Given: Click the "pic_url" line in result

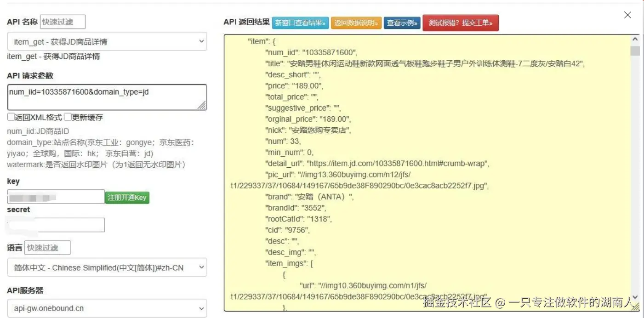Looking at the screenshot, I should 359,180.
